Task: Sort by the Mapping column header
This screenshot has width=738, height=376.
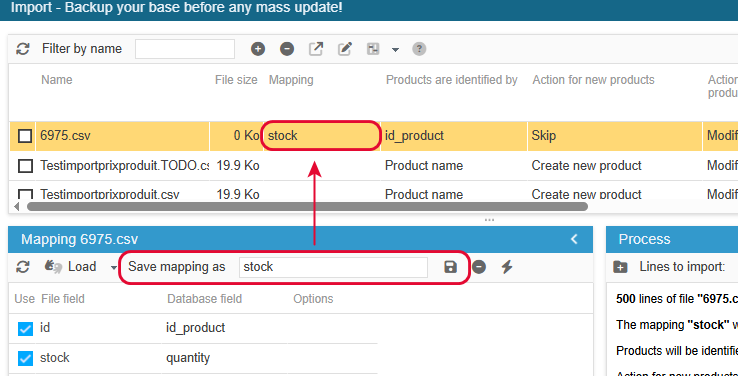Action: point(291,80)
